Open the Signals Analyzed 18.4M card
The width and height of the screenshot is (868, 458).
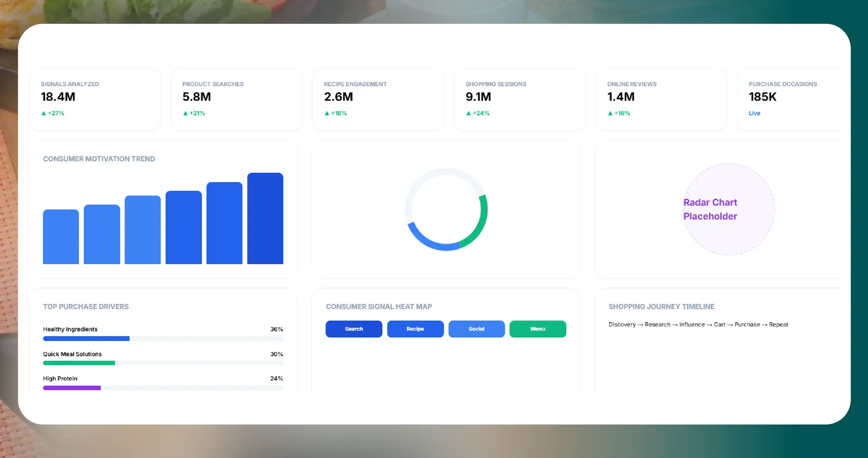pyautogui.click(x=95, y=100)
